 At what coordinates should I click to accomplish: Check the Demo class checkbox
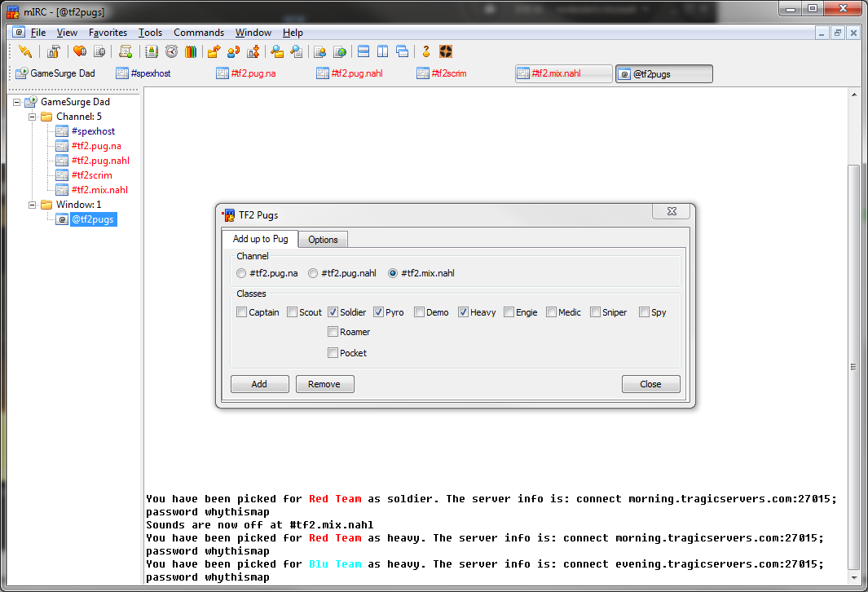419,312
